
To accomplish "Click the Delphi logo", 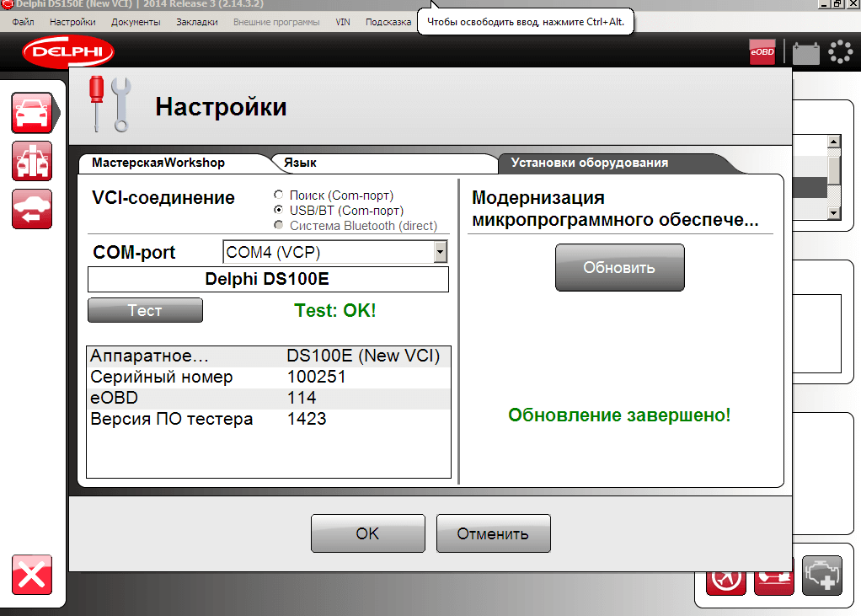I will (68, 51).
